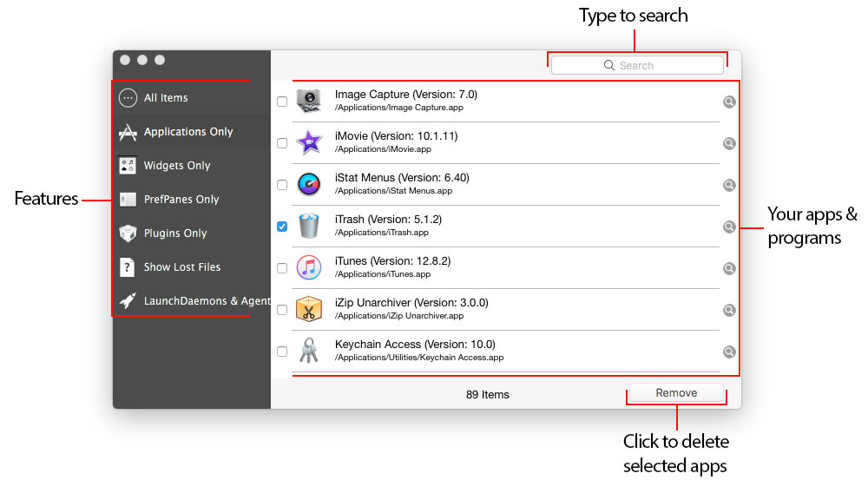Click the Plugins Only box icon

point(128,233)
